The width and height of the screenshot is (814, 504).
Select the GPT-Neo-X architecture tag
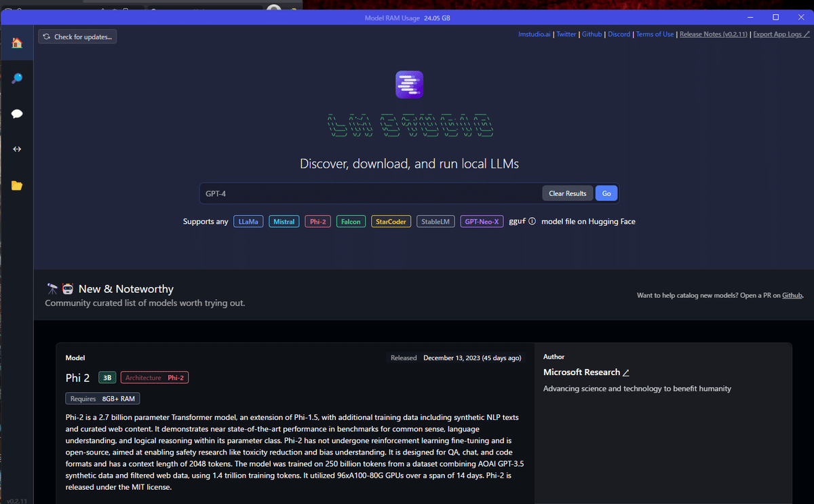click(482, 221)
